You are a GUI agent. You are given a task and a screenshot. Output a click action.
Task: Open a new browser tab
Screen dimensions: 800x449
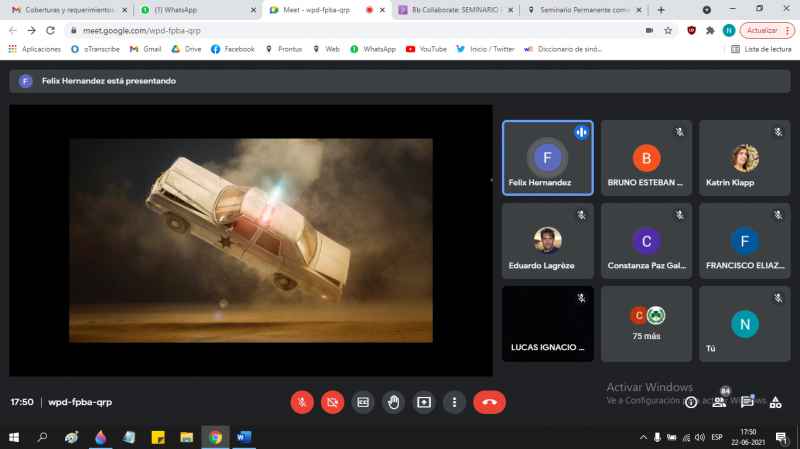661,10
